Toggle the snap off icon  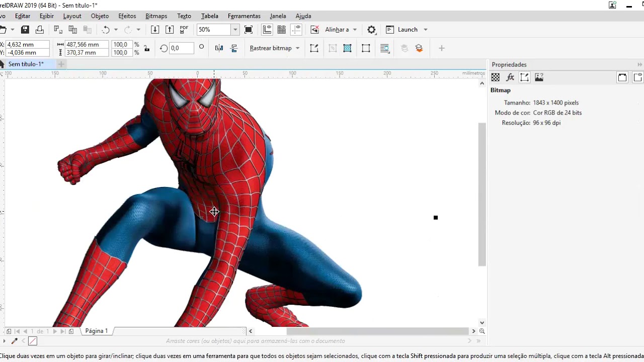click(x=314, y=30)
